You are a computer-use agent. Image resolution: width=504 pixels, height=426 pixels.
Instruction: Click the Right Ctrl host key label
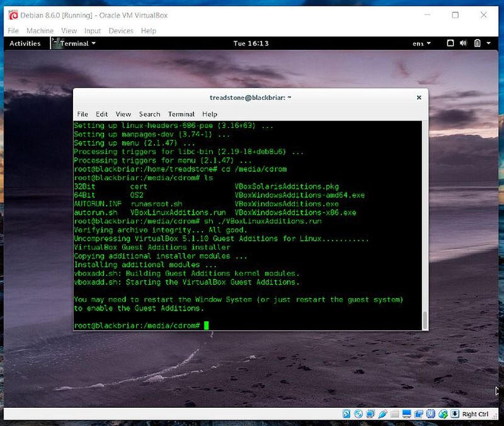[475, 414]
